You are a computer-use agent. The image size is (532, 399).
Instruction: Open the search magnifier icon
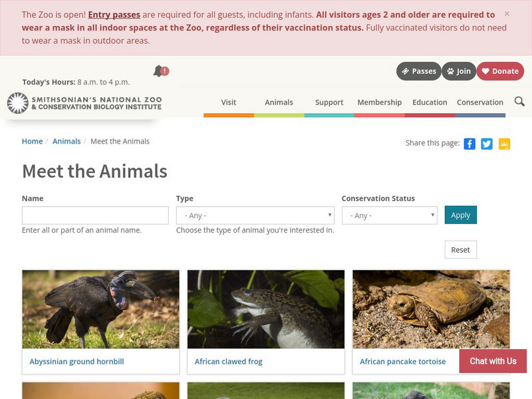[519, 102]
